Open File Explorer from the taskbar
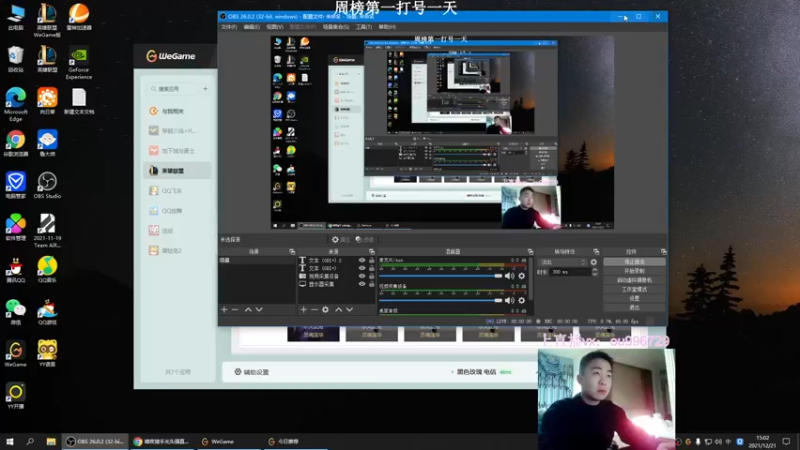The image size is (800, 450). [x=51, y=441]
